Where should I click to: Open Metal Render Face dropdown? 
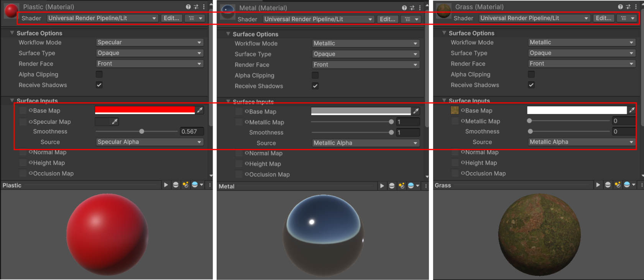(366, 65)
